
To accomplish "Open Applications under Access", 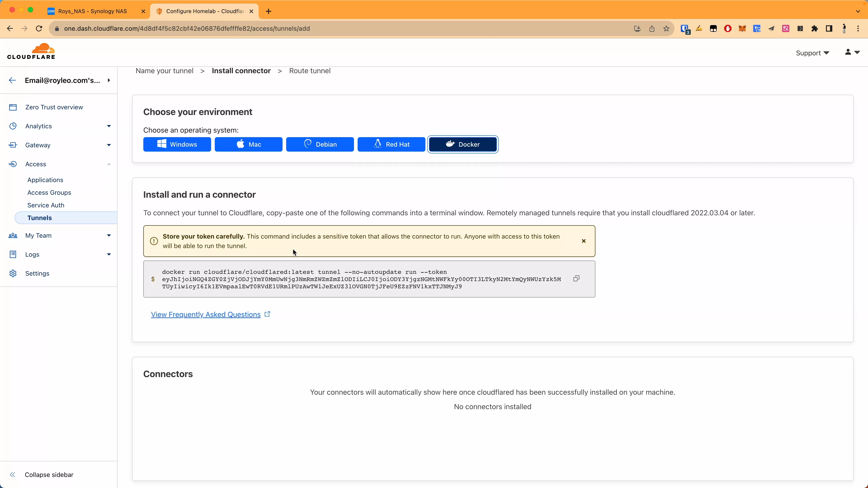I will coord(45,180).
